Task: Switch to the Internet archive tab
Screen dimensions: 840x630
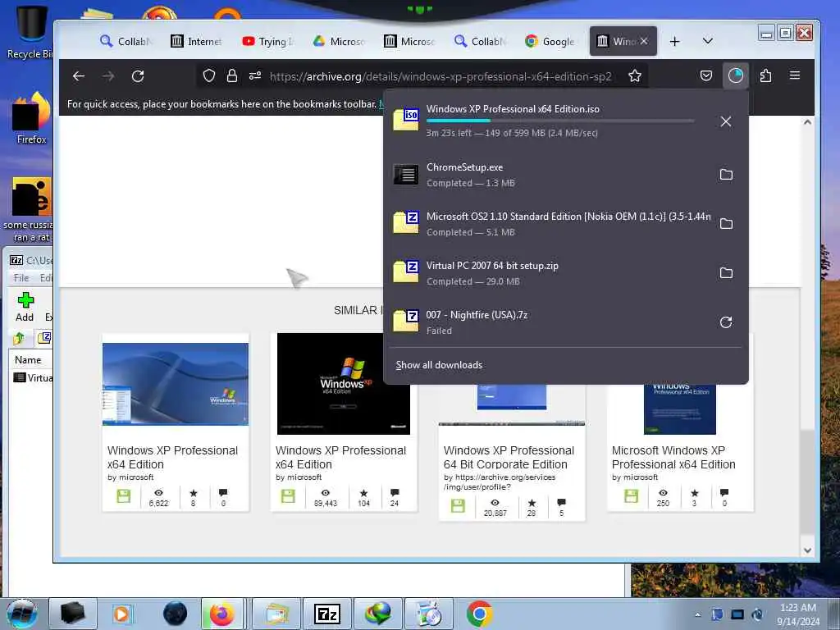Action: coord(196,41)
